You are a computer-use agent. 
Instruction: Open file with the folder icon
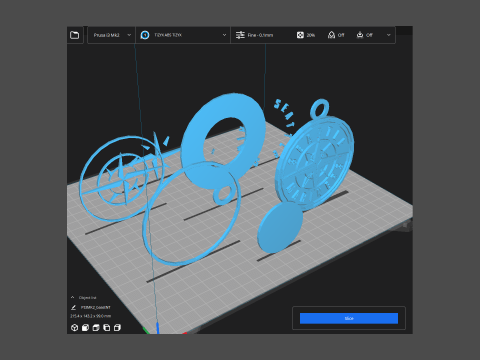pos(75,35)
